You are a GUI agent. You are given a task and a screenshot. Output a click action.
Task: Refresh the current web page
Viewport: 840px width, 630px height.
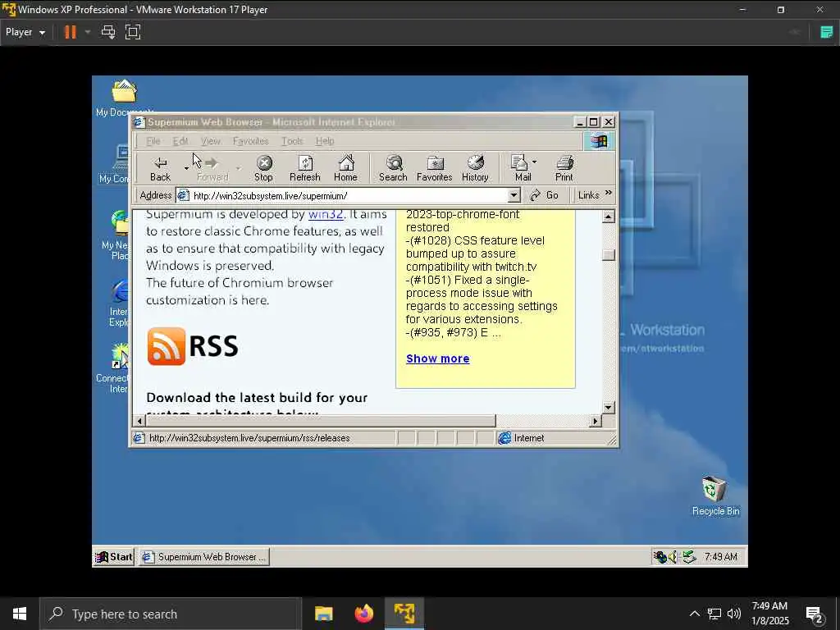[305, 168]
